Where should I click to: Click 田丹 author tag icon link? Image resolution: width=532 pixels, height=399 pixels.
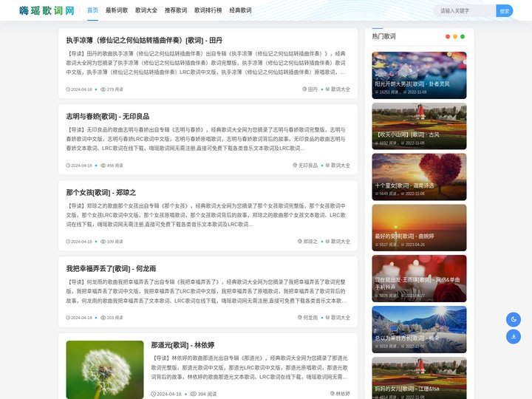point(310,89)
